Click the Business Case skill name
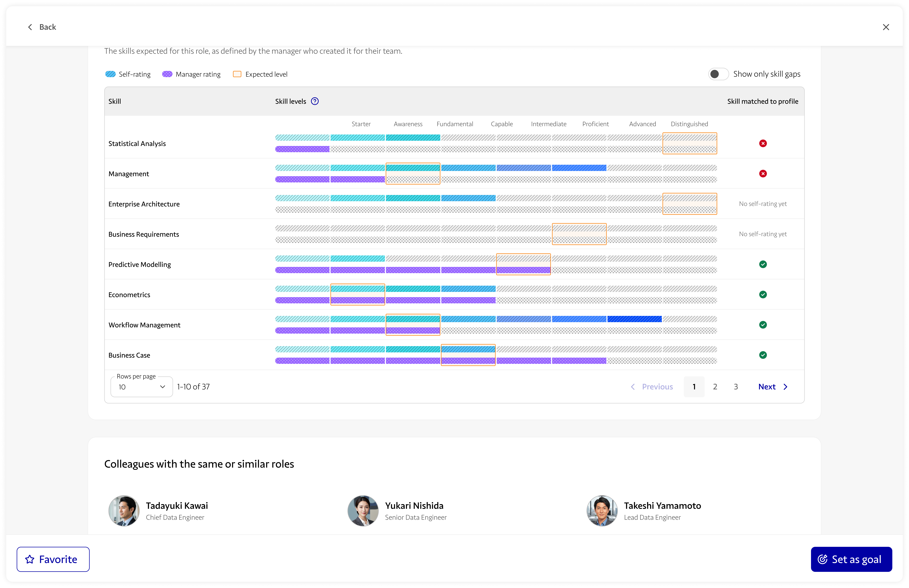This screenshot has height=588, width=909. [129, 355]
